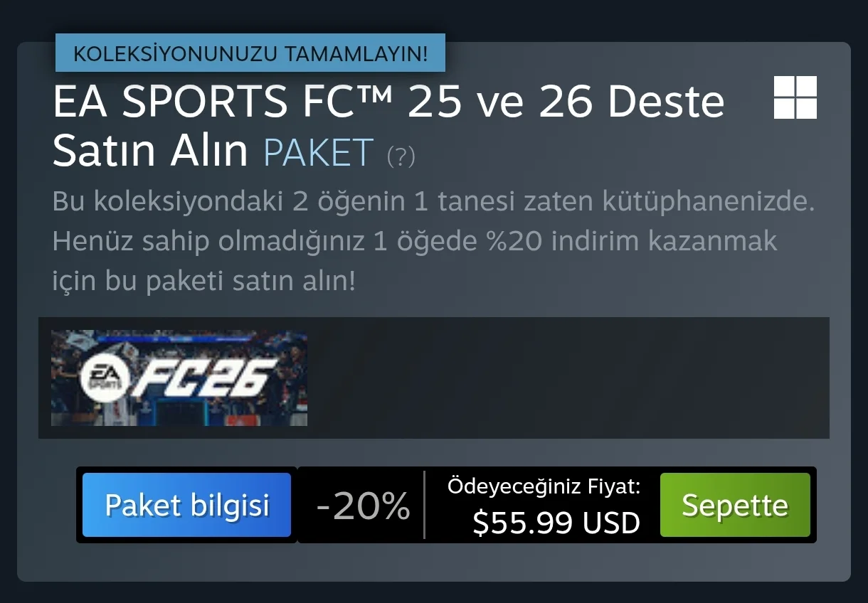Screen dimensions: 868x603
Task: Click the green Sepette button
Action: point(735,505)
